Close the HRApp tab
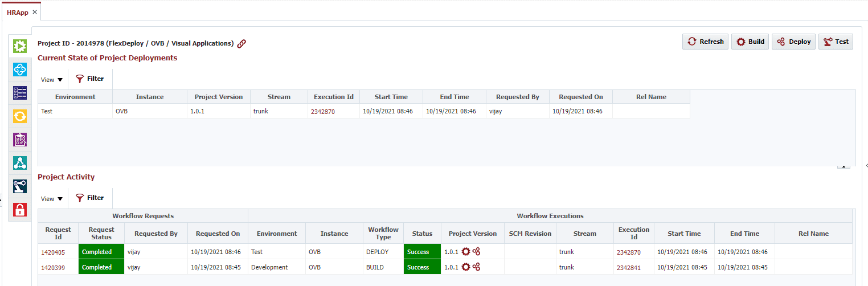 pyautogui.click(x=35, y=12)
